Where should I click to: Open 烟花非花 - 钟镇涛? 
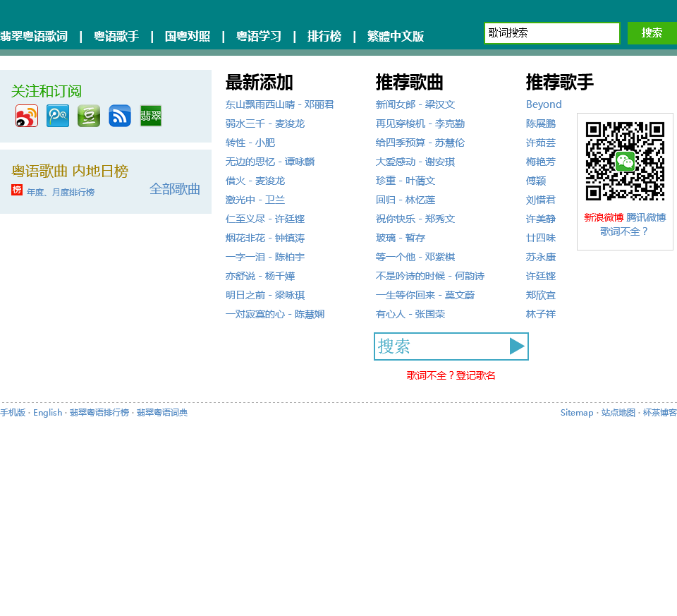[265, 238]
